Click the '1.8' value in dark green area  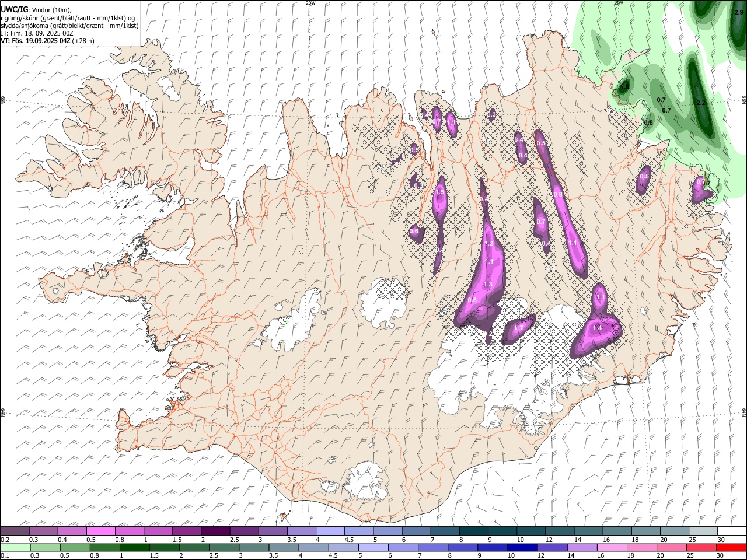tap(624, 86)
